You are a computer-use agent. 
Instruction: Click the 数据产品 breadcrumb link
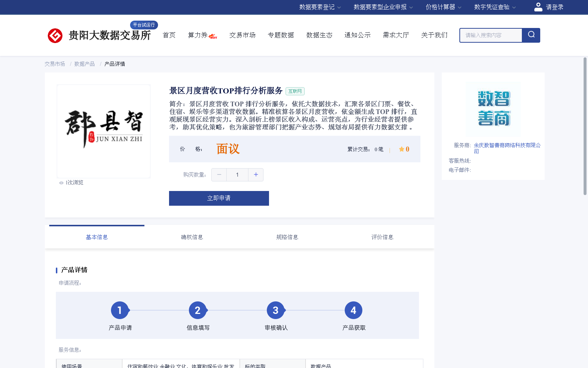click(85, 64)
